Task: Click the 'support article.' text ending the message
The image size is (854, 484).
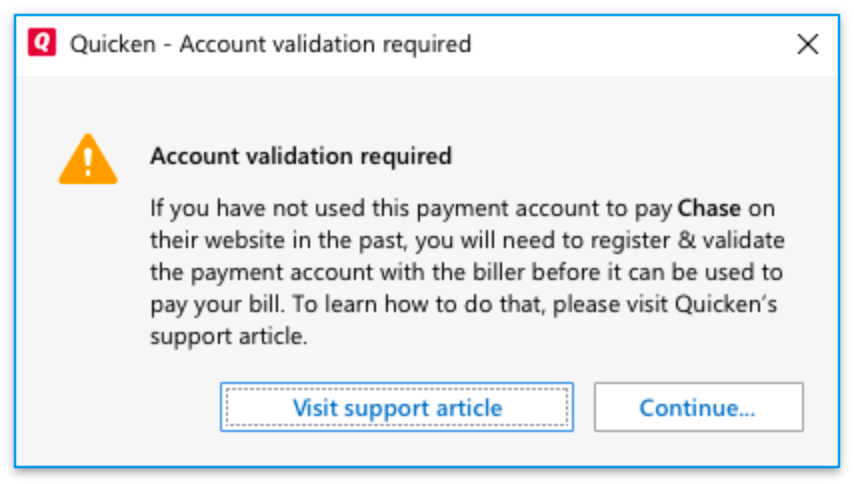Action: point(229,336)
